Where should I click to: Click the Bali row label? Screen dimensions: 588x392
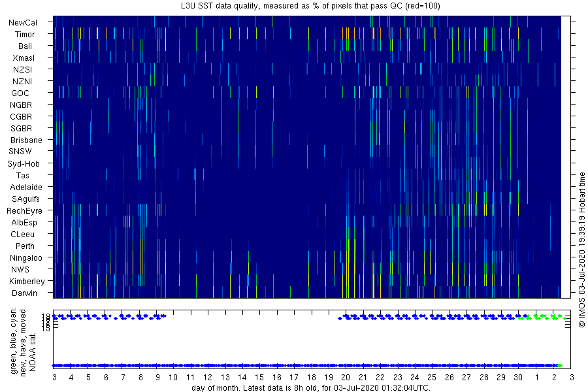(x=25, y=46)
